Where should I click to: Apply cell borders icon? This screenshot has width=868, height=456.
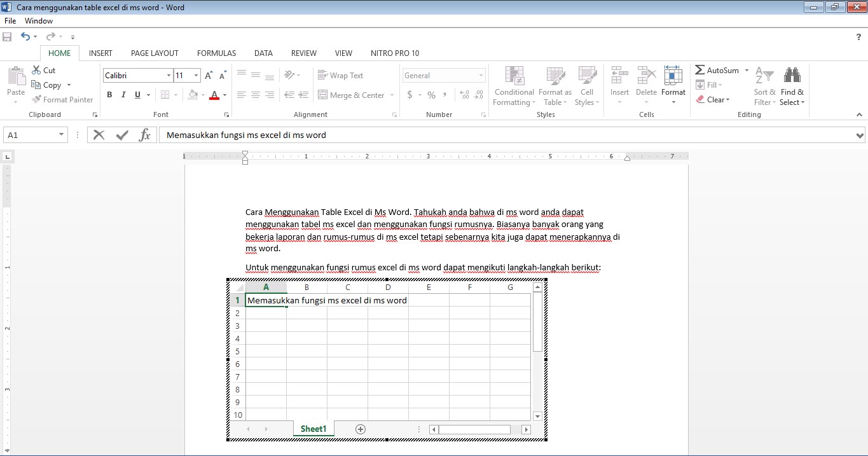click(165, 95)
